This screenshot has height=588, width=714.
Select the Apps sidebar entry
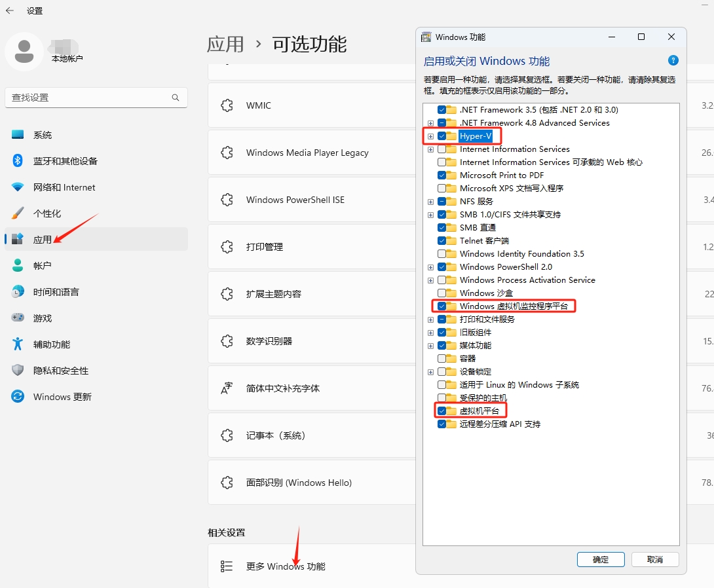96,240
